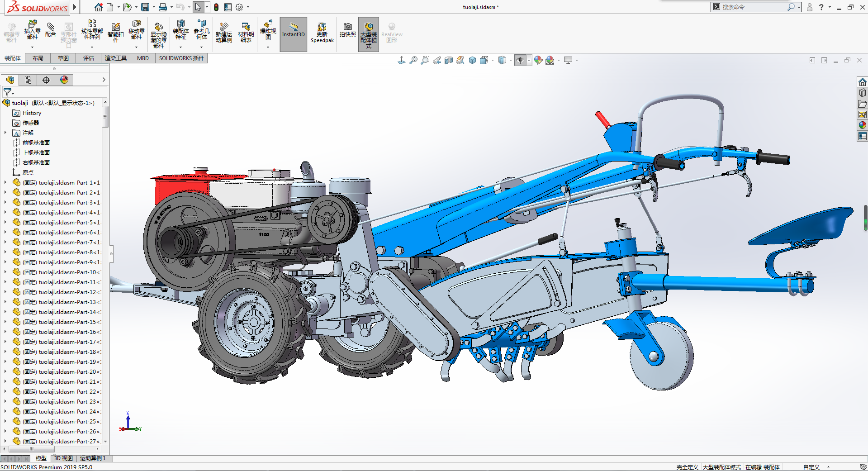Select the 前视基准面 plane in tree
868x471 pixels.
(36, 143)
